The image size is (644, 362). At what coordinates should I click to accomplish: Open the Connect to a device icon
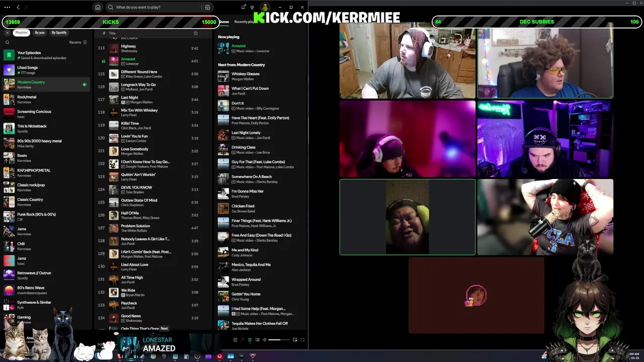257,340
